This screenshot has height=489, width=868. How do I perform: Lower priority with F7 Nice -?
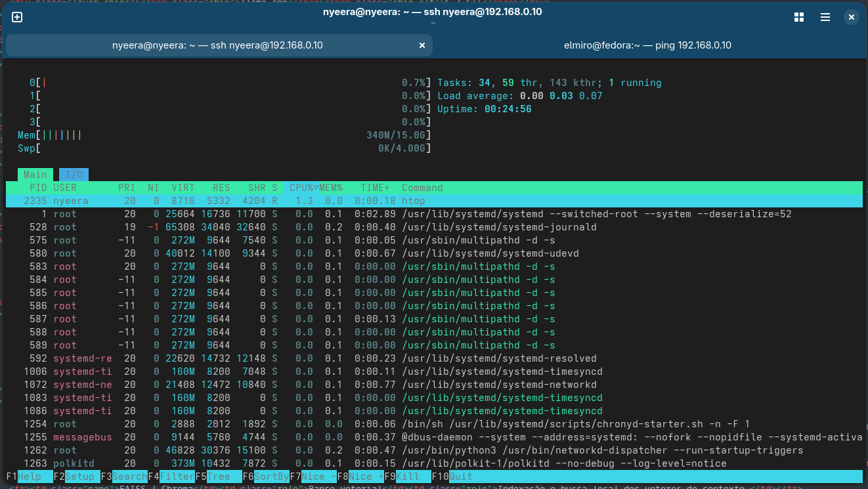point(313,477)
